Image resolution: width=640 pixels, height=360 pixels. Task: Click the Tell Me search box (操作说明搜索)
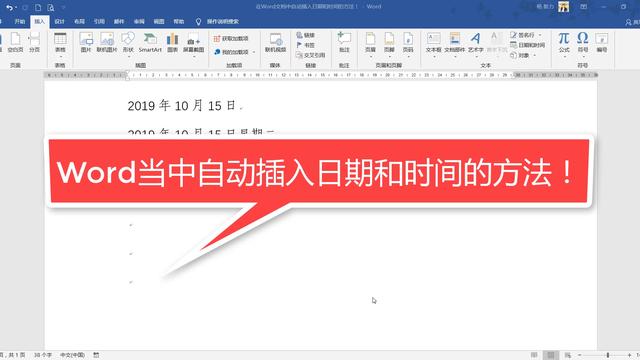pos(217,22)
